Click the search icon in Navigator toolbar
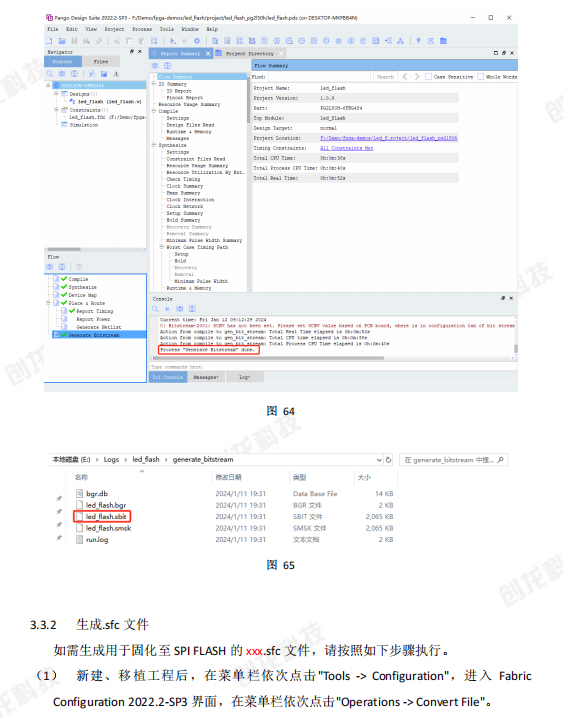563x727 pixels. click(50, 74)
